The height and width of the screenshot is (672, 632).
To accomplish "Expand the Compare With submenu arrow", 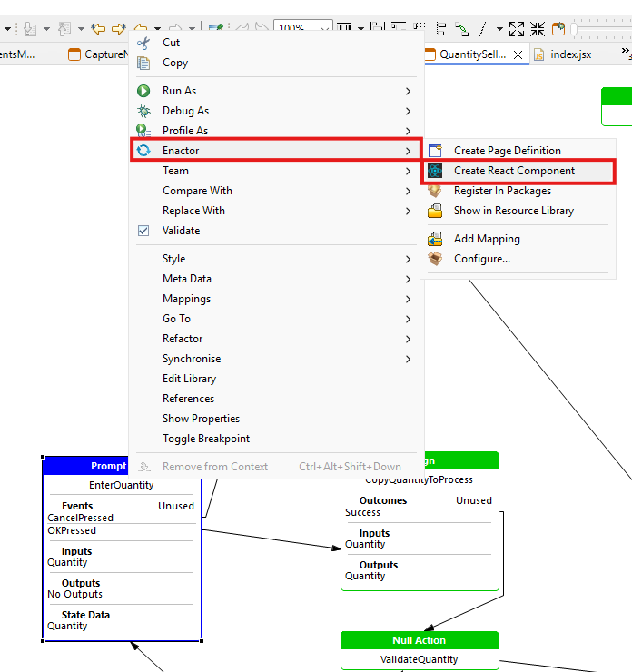I will [x=409, y=191].
